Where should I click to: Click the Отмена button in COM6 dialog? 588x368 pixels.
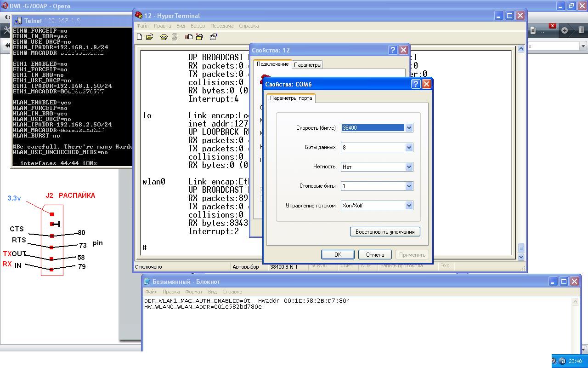pos(374,254)
